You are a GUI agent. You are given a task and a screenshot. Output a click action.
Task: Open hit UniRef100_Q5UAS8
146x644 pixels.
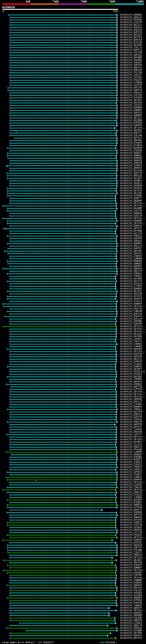pos(131,268)
